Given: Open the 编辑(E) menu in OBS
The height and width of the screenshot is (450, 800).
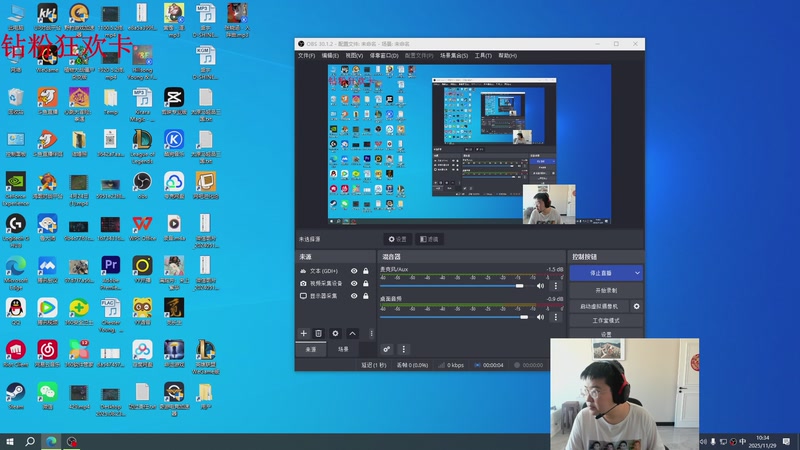Looking at the screenshot, I should [x=330, y=56].
